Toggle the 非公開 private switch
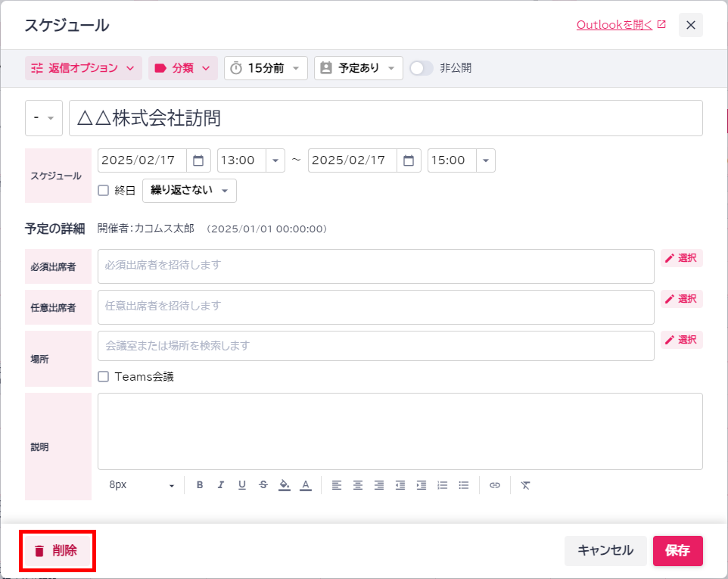Screen dimensions: 728x579 [x=421, y=68]
